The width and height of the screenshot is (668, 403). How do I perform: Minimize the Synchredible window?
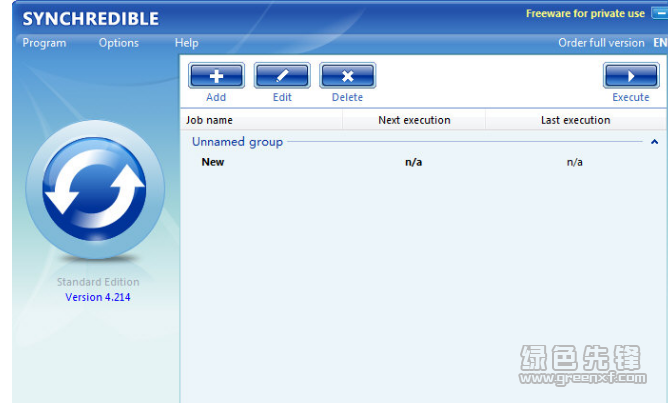(x=659, y=14)
